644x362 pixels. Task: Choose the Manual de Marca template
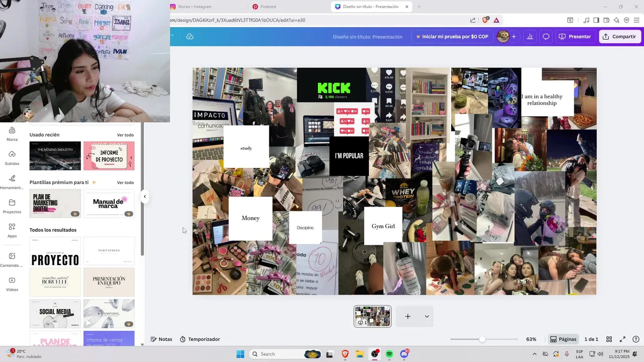coord(109,203)
